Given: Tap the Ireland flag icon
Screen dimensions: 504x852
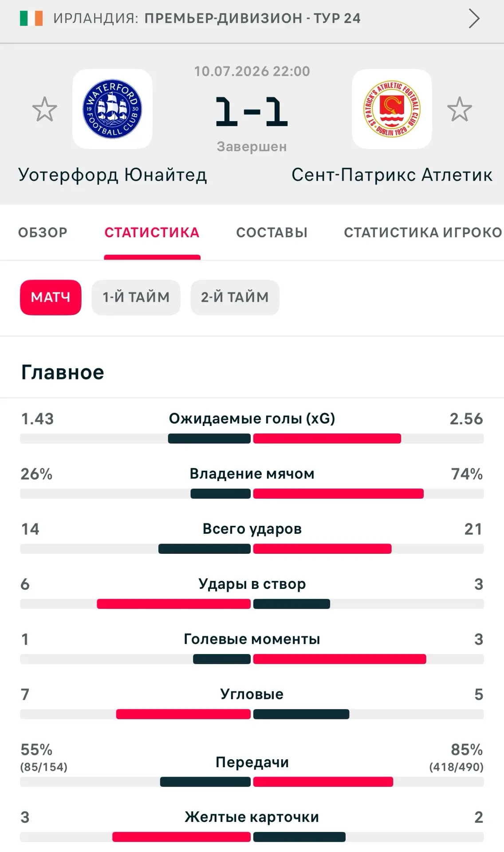Looking at the screenshot, I should (x=31, y=18).
